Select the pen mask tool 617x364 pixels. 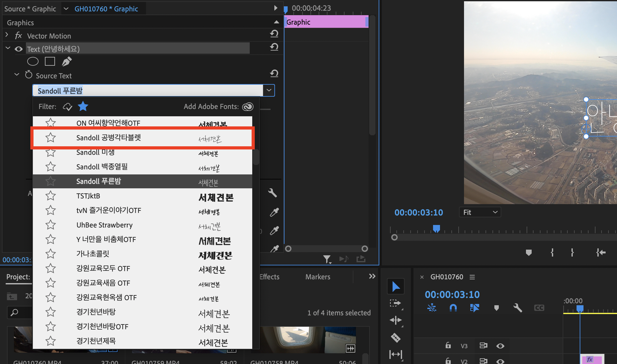click(x=67, y=61)
